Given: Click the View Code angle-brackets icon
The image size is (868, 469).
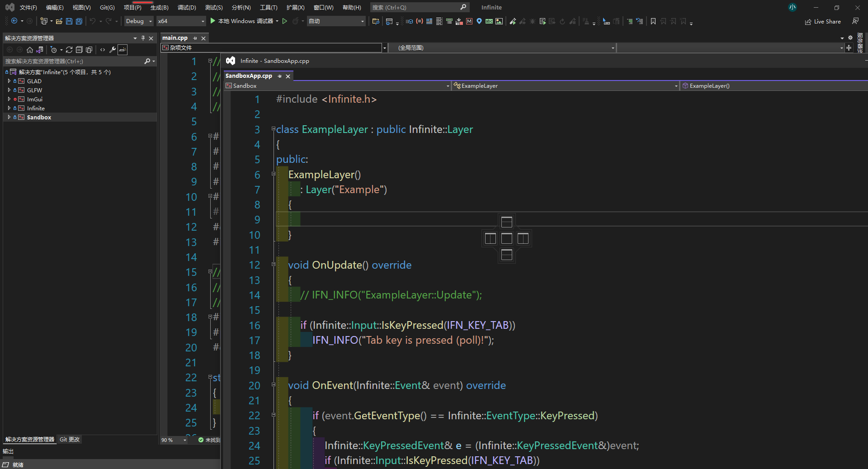Looking at the screenshot, I should (x=103, y=50).
